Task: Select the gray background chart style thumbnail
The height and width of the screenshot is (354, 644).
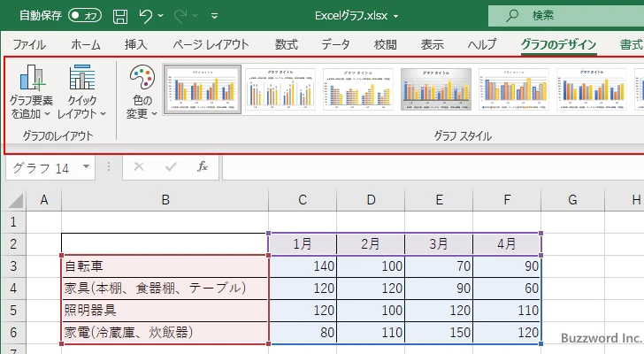Action: (x=436, y=89)
